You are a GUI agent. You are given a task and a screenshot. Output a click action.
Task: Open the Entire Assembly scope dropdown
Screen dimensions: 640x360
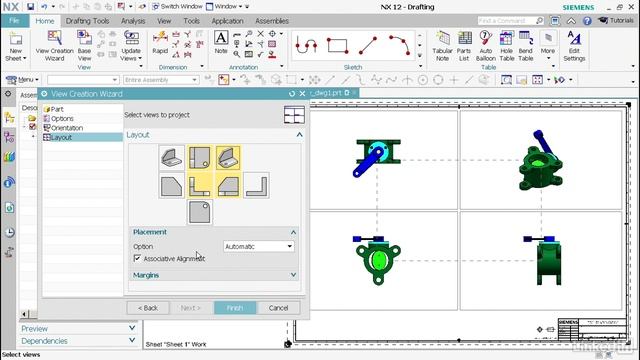pos(161,80)
